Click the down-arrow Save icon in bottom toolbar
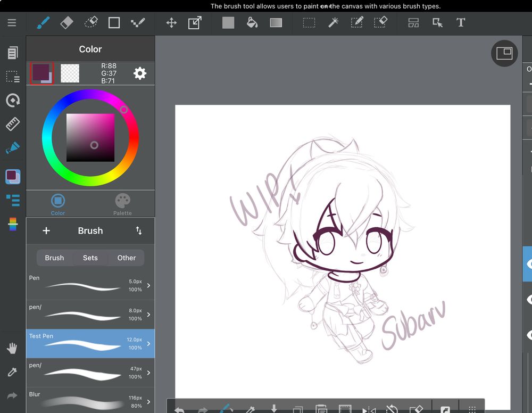 274,408
